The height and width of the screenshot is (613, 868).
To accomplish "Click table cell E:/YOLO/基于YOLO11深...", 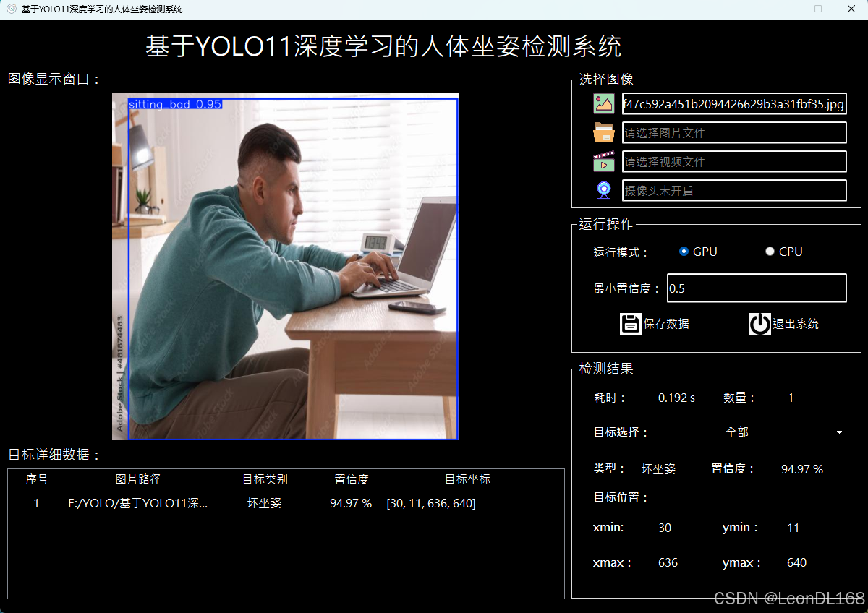I will pos(137,503).
